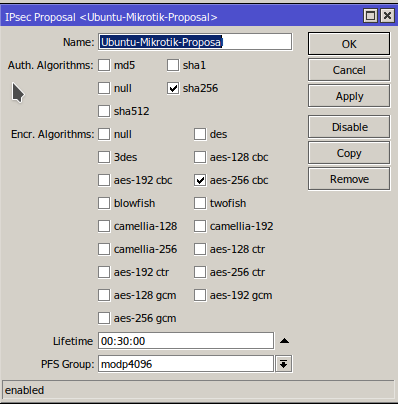Check aes-128 ctr encryption
The height and width of the screenshot is (405, 398).
pos(200,249)
